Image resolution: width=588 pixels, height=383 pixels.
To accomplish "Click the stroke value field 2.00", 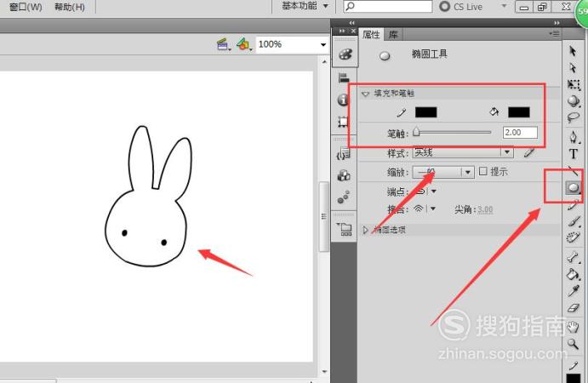I will [x=520, y=133].
